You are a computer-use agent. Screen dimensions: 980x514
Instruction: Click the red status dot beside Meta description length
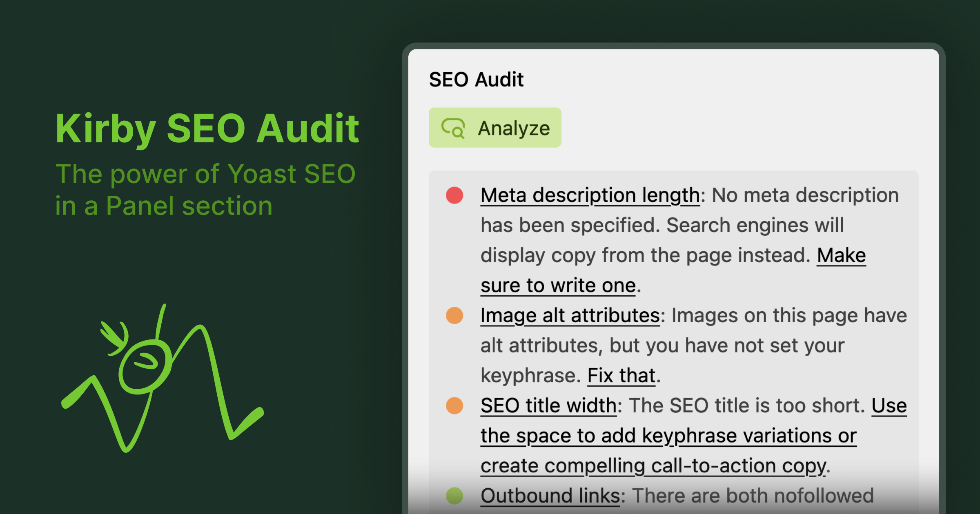tap(454, 195)
